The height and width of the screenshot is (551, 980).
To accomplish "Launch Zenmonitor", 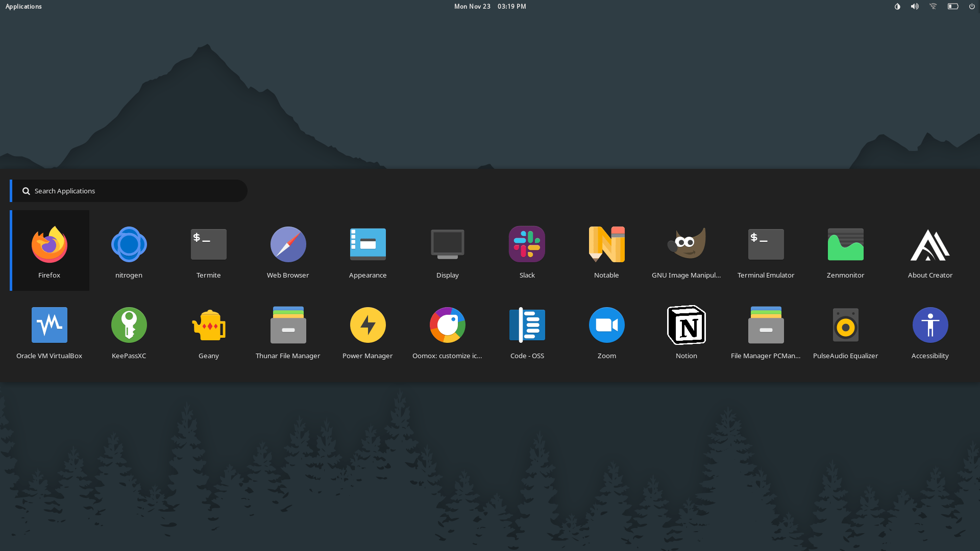I will [x=845, y=250].
